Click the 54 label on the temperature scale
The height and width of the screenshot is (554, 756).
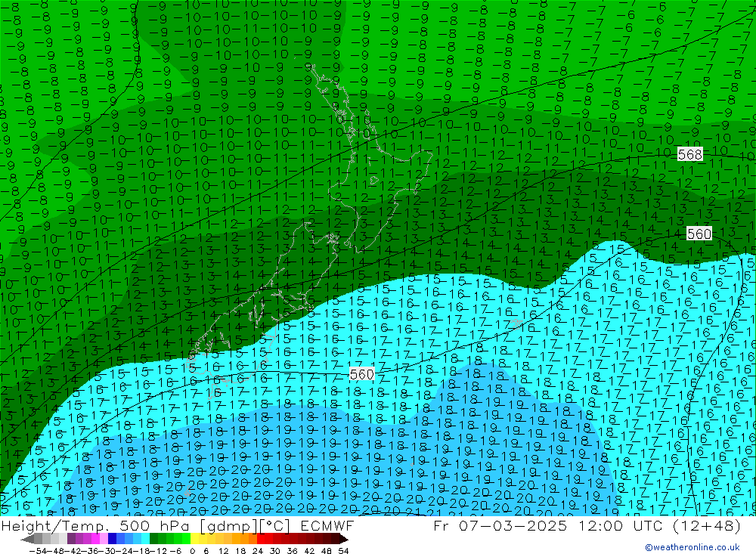343,551
